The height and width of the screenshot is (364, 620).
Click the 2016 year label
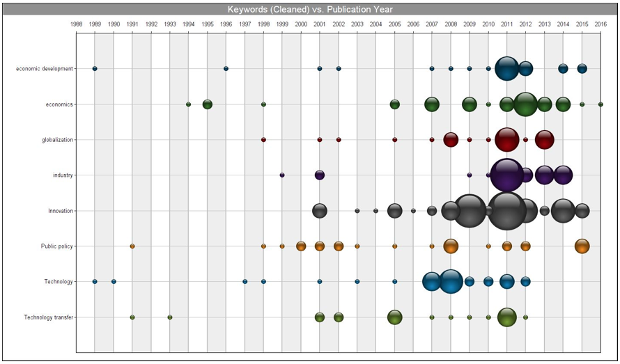point(600,24)
